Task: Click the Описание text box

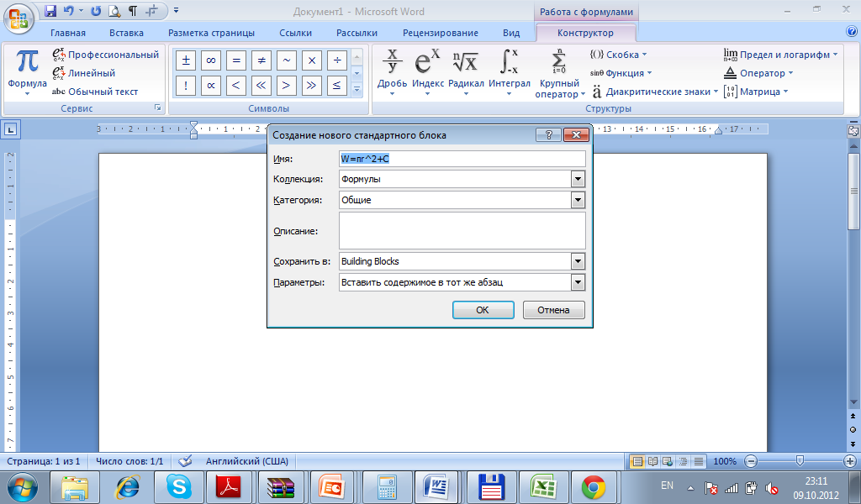Action: pyautogui.click(x=462, y=231)
